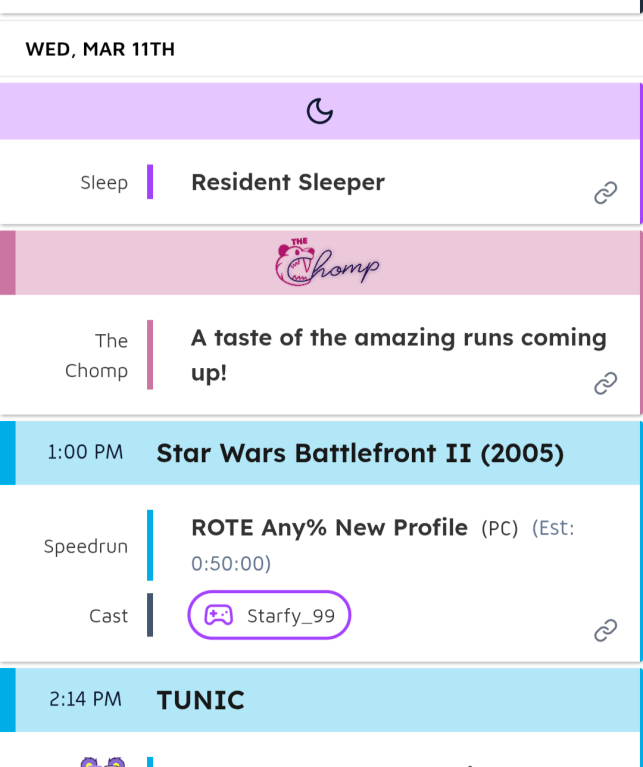Click the 2:14 PM time label
The height and width of the screenshot is (767, 643).
coord(85,699)
